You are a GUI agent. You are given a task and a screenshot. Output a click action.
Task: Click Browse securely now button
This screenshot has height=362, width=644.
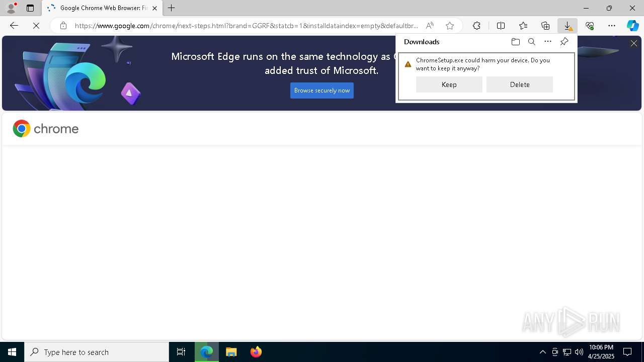[322, 90]
